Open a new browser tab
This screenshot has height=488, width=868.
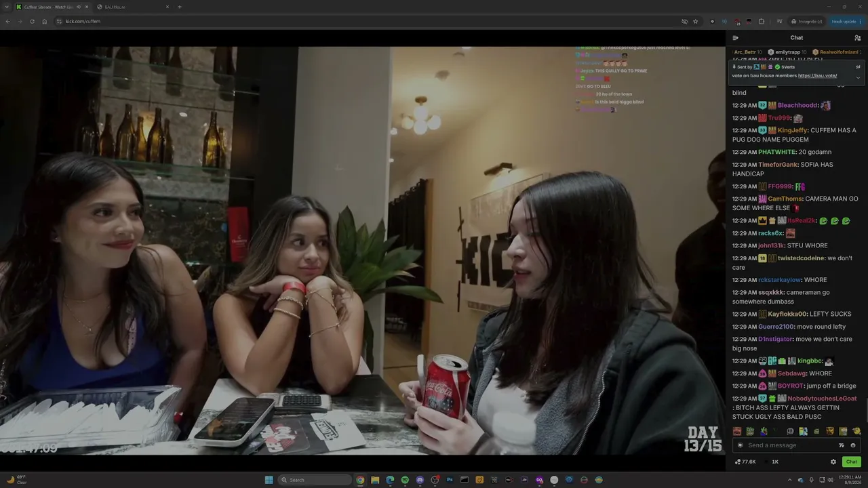180,7
